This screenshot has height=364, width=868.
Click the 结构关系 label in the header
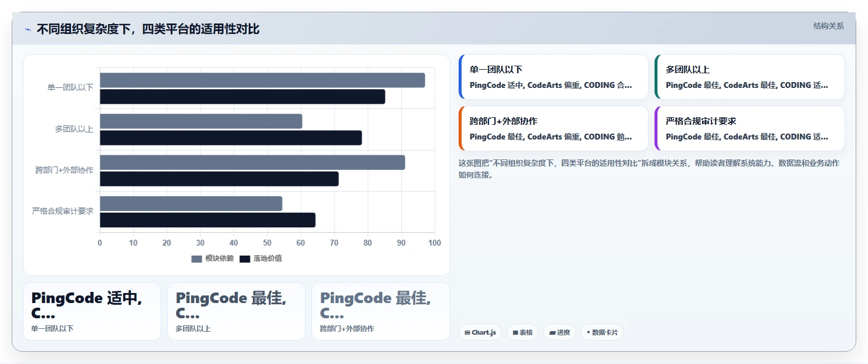coord(829,26)
